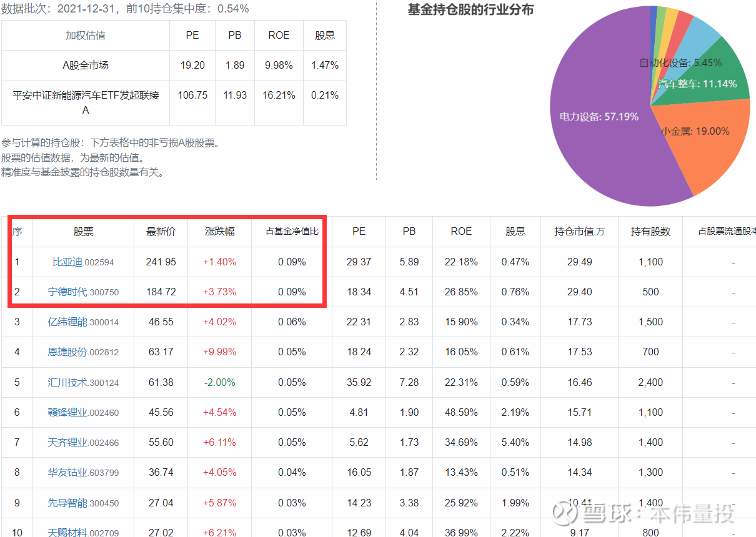The width and height of the screenshot is (756, 537).
Task: Open the 华友钴业.603799 stock link
Action: pos(83,473)
